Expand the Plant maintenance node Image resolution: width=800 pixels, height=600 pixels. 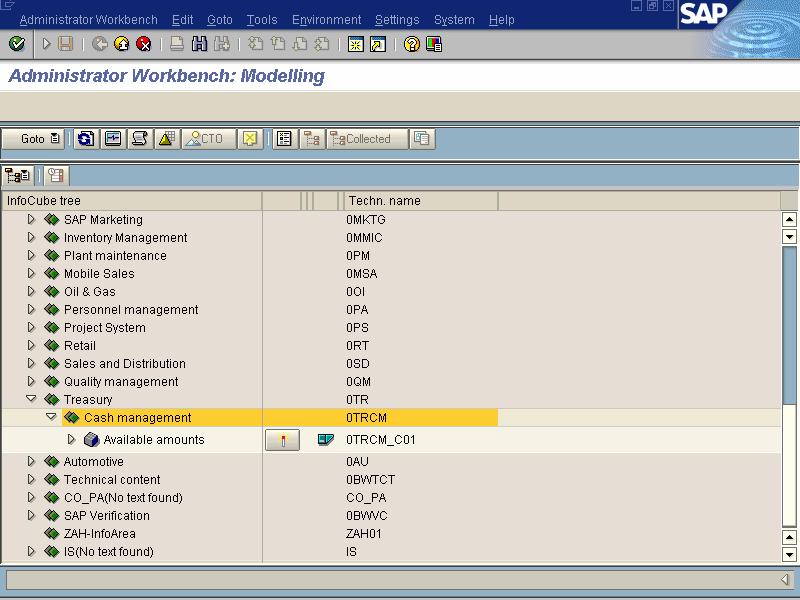(31, 255)
